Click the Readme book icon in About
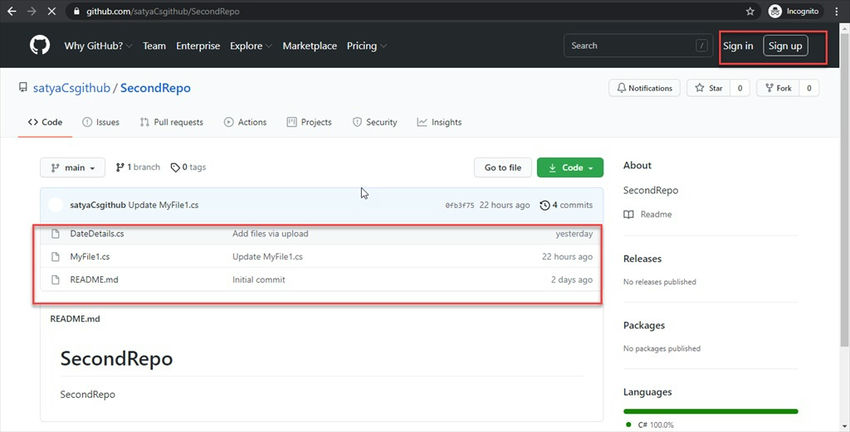850x432 pixels. [628, 214]
